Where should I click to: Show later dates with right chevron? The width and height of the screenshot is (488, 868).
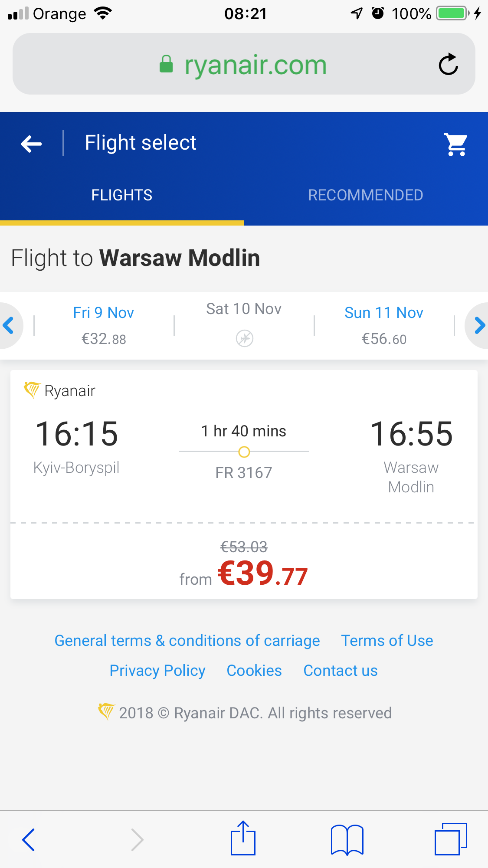pyautogui.click(x=479, y=325)
